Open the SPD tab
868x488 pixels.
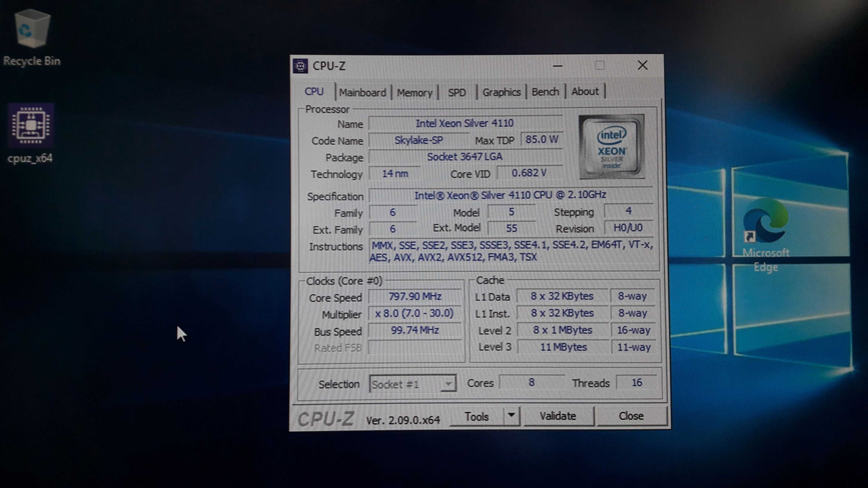[457, 92]
